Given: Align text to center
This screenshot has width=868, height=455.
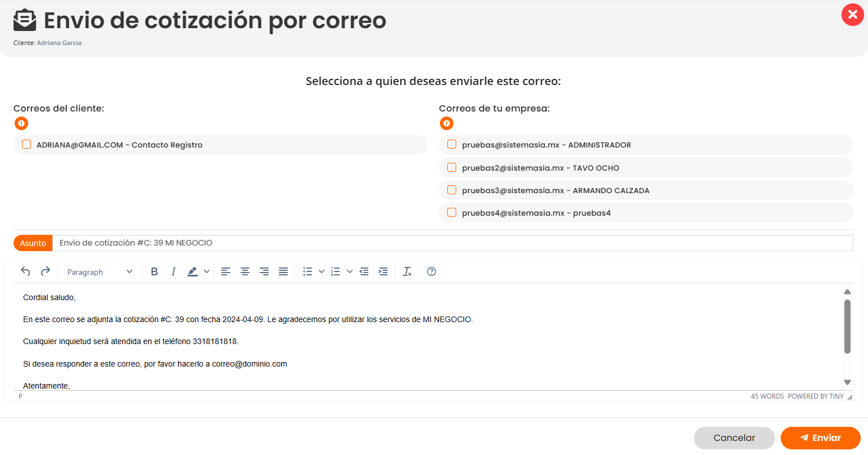Looking at the screenshot, I should tap(245, 271).
